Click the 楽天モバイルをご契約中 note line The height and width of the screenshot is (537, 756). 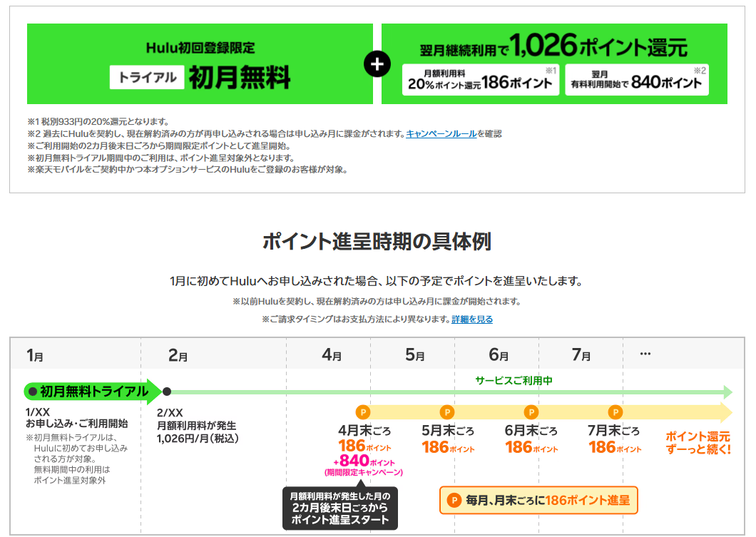tap(188, 170)
